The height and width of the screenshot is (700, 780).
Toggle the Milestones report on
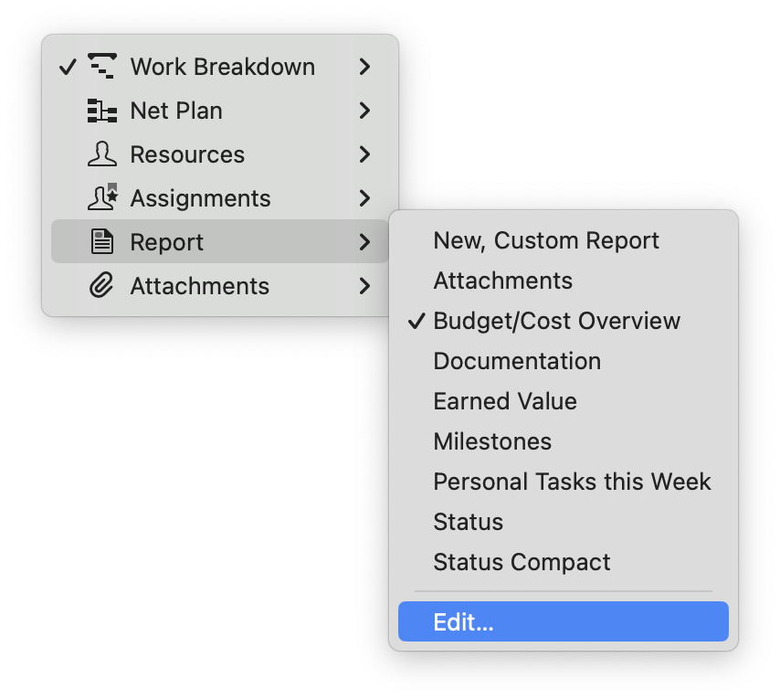click(x=492, y=441)
